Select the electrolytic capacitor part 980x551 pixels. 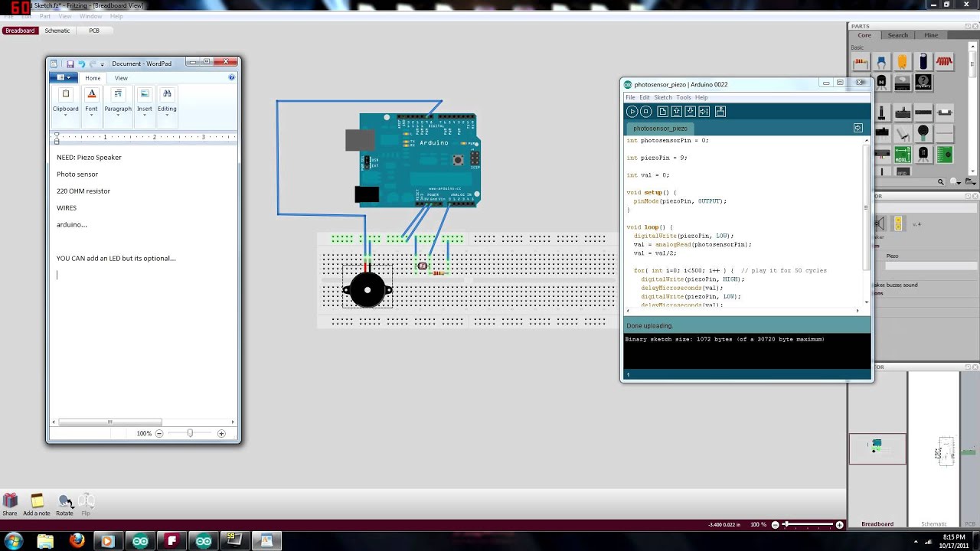point(923,63)
